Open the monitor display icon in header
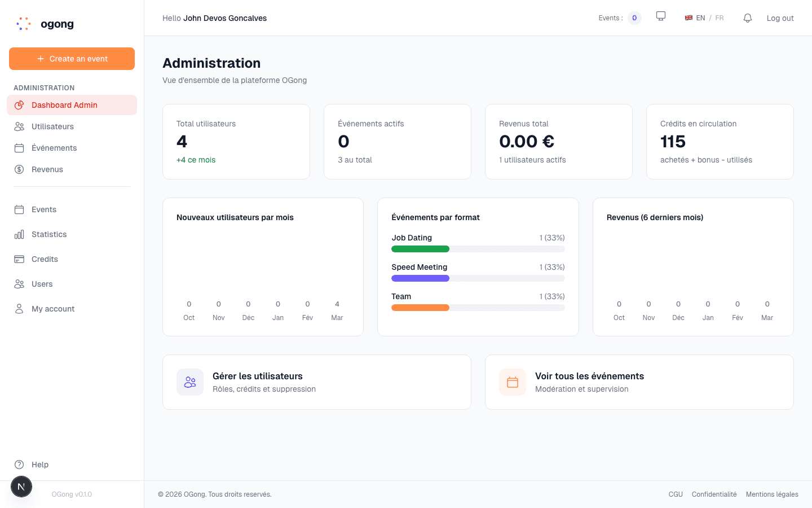This screenshot has width=812, height=508. point(660,16)
